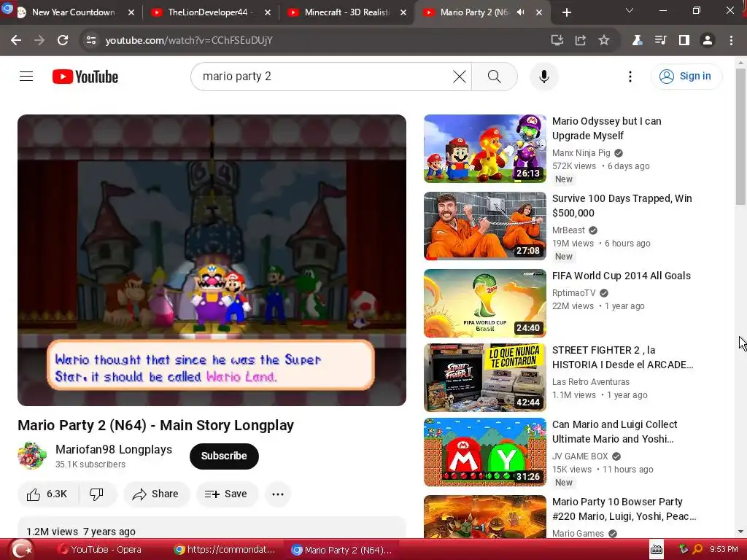This screenshot has height=560, width=747.
Task: Switch to YouTube - Opera taskbar window
Action: coord(99,550)
